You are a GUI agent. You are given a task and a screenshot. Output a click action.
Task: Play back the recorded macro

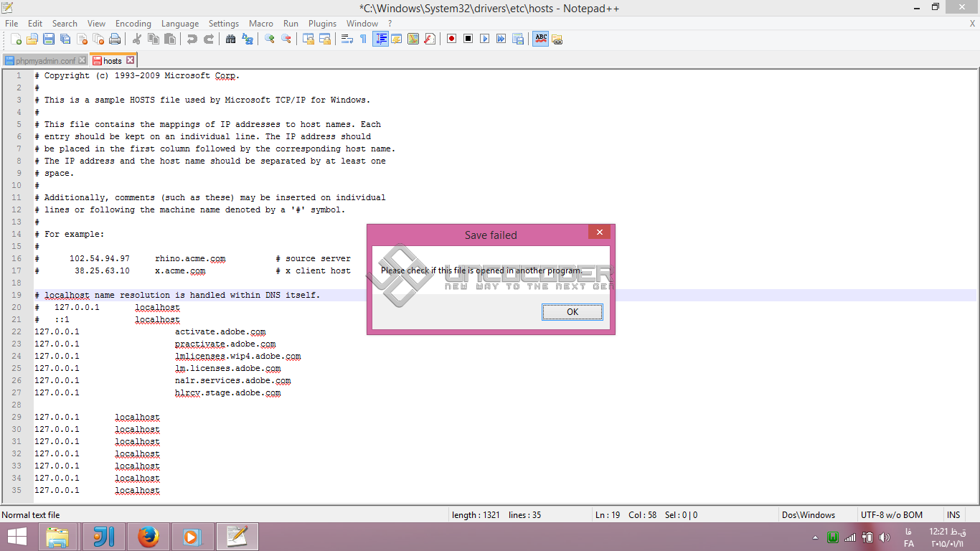(x=484, y=39)
